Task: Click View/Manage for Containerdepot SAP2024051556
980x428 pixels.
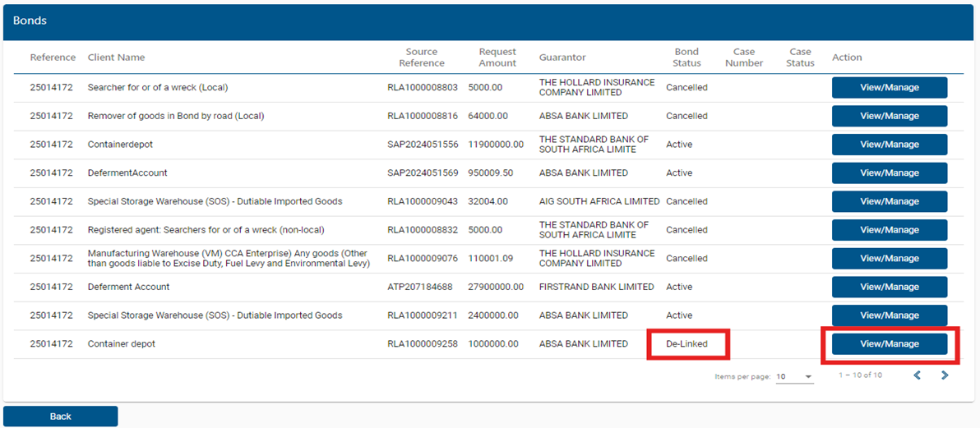Action: (890, 145)
